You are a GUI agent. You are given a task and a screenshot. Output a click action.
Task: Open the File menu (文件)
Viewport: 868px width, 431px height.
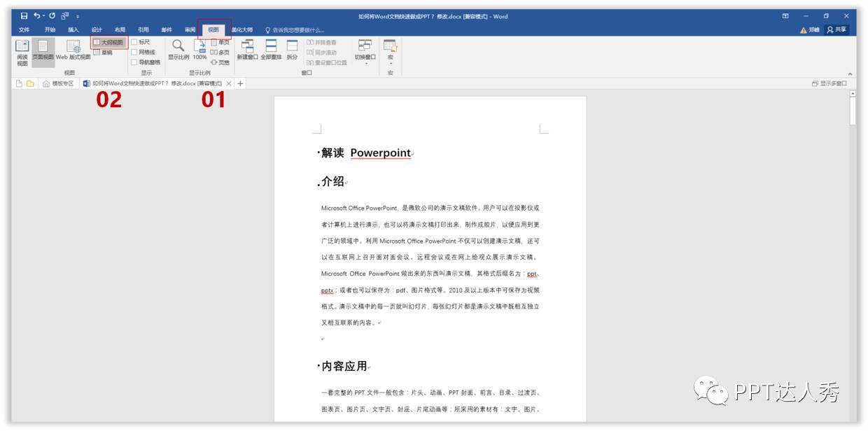coord(24,30)
